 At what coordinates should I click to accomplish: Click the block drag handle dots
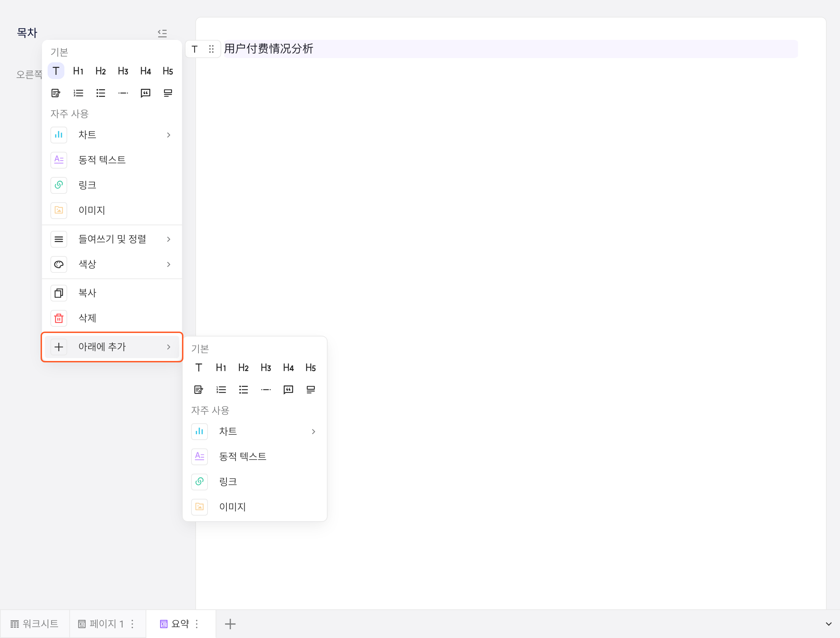coord(212,49)
